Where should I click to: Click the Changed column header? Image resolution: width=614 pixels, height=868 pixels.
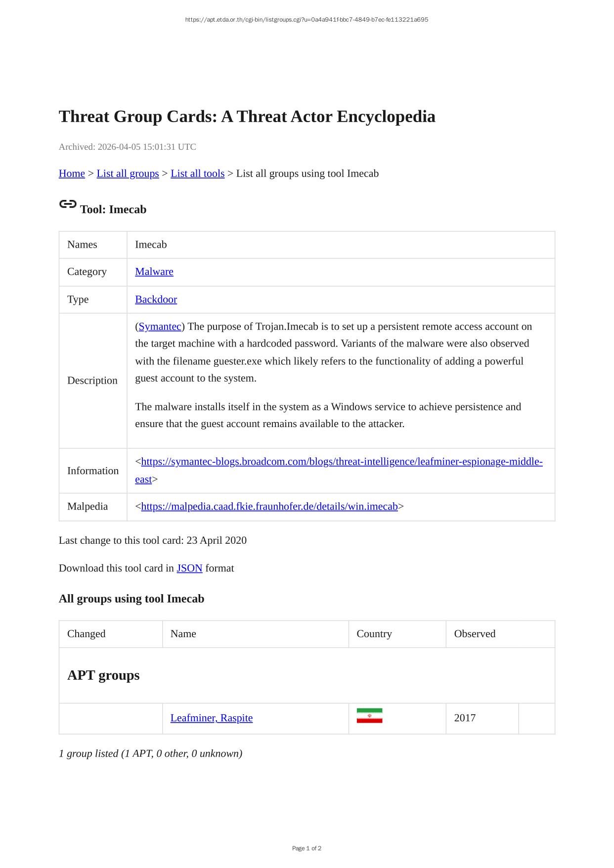87,634
